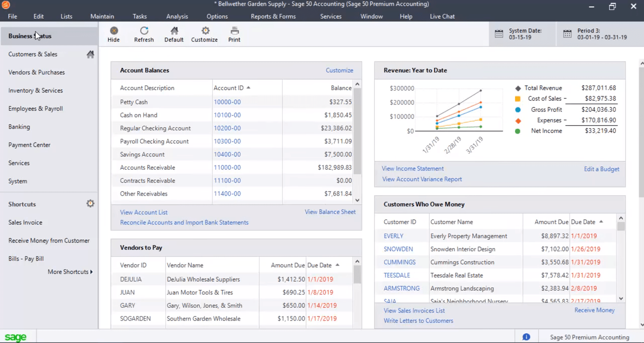Click the Hide toolbar icon
Viewport: 644px width, 343px height.
pos(113,34)
